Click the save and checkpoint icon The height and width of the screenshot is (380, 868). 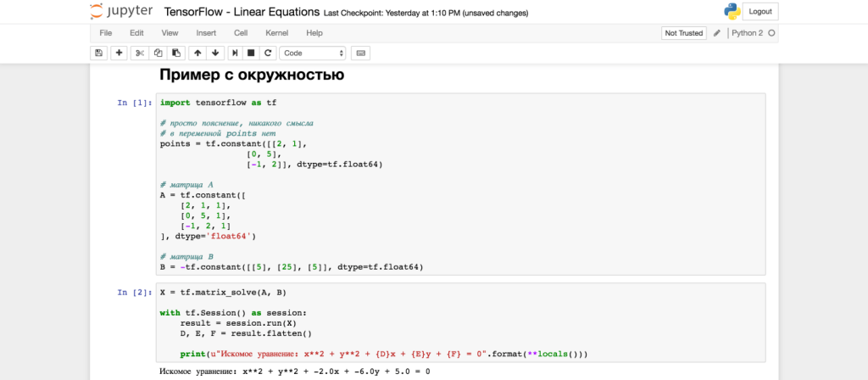[99, 53]
